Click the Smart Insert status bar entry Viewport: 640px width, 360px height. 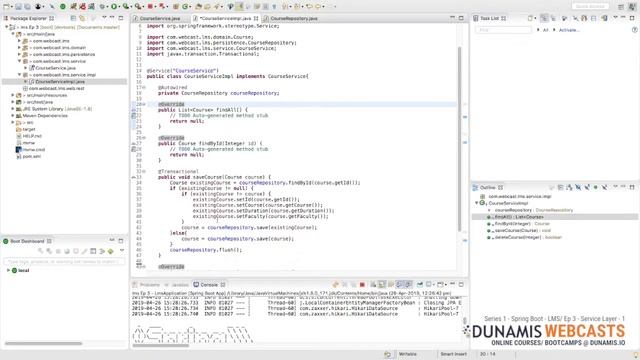point(453,354)
